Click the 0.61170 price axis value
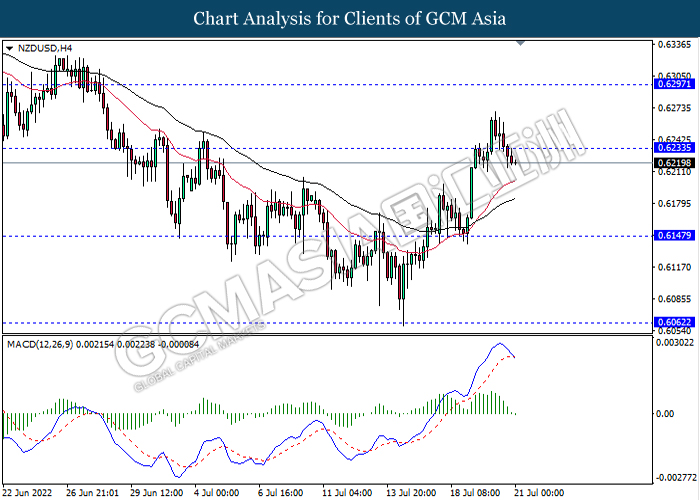Image resolution: width=700 pixels, height=500 pixels. click(675, 267)
